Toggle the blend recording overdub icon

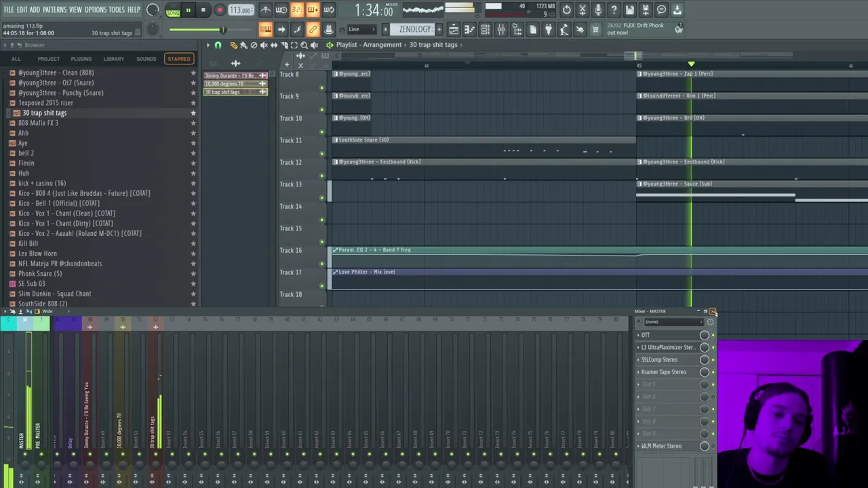pos(313,10)
